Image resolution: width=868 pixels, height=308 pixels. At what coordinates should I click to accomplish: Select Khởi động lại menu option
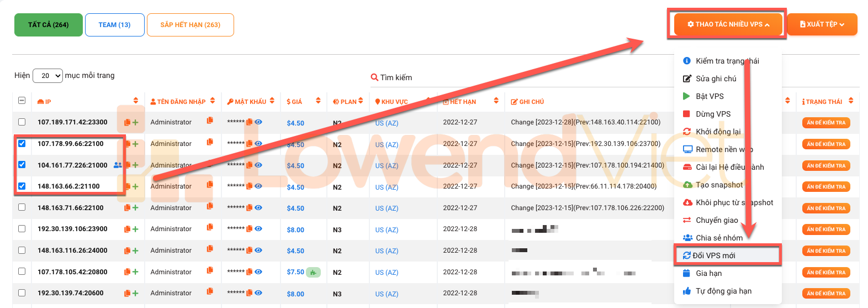tap(718, 132)
